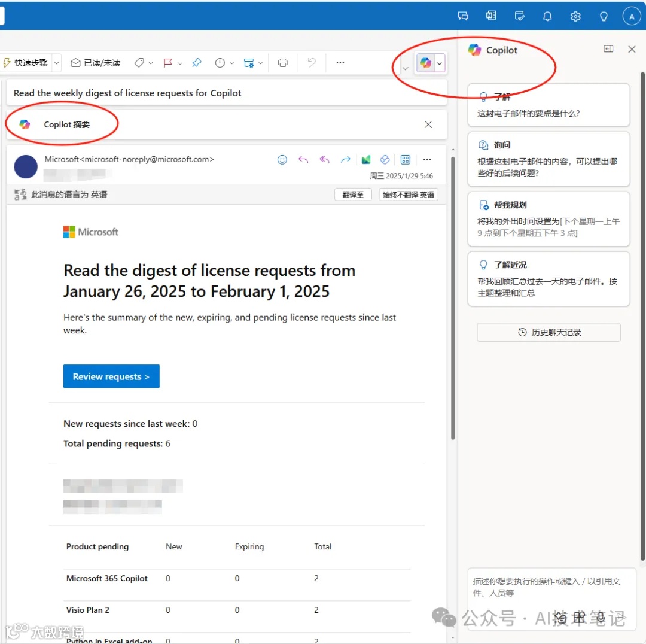646x644 pixels.
Task: Click the 'Visio Plan 2' table row label
Action: pos(88,610)
